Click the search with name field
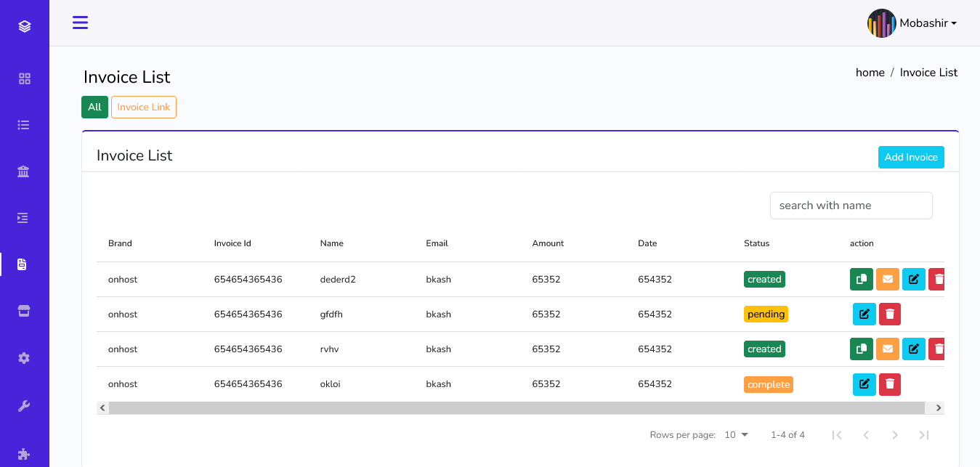Screen dimensions: 980x467 [x=851, y=205]
